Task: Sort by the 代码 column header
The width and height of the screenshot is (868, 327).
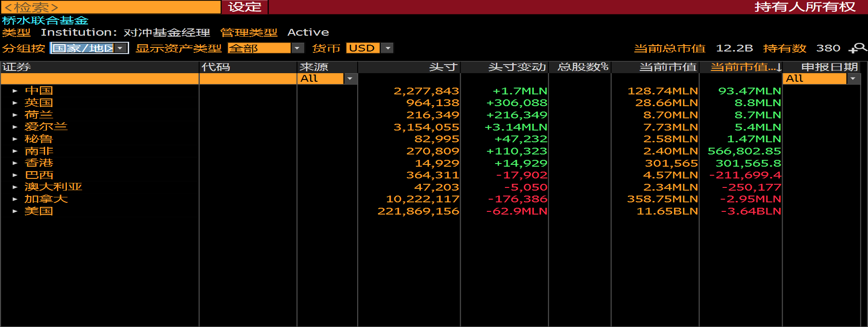Action: [248, 67]
